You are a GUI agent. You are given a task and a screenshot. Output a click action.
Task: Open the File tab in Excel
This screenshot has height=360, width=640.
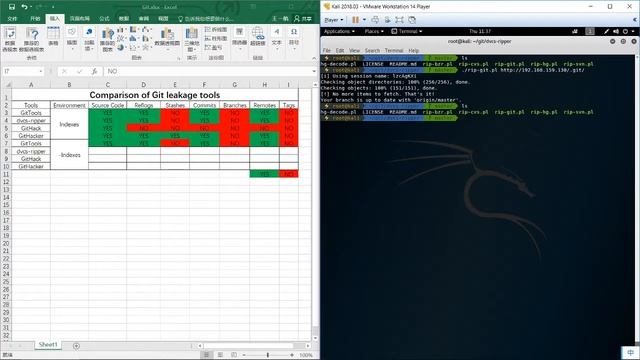tap(12, 19)
